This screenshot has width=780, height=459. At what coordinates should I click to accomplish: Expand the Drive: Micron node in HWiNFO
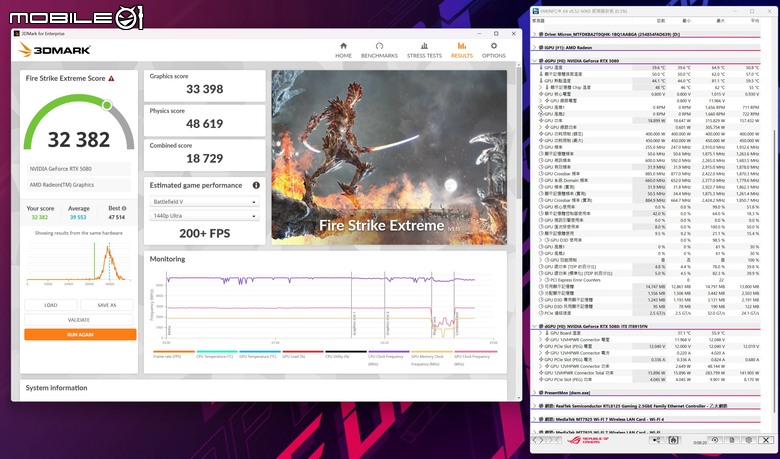(x=535, y=34)
